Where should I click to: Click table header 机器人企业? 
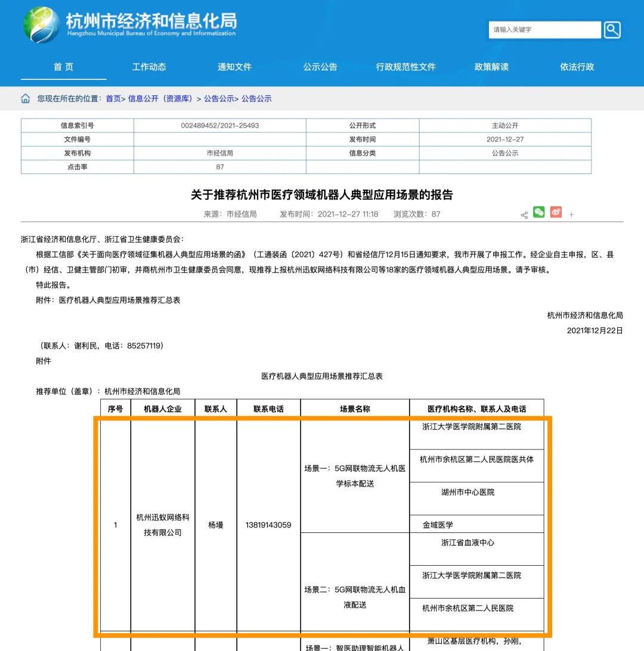pos(163,409)
